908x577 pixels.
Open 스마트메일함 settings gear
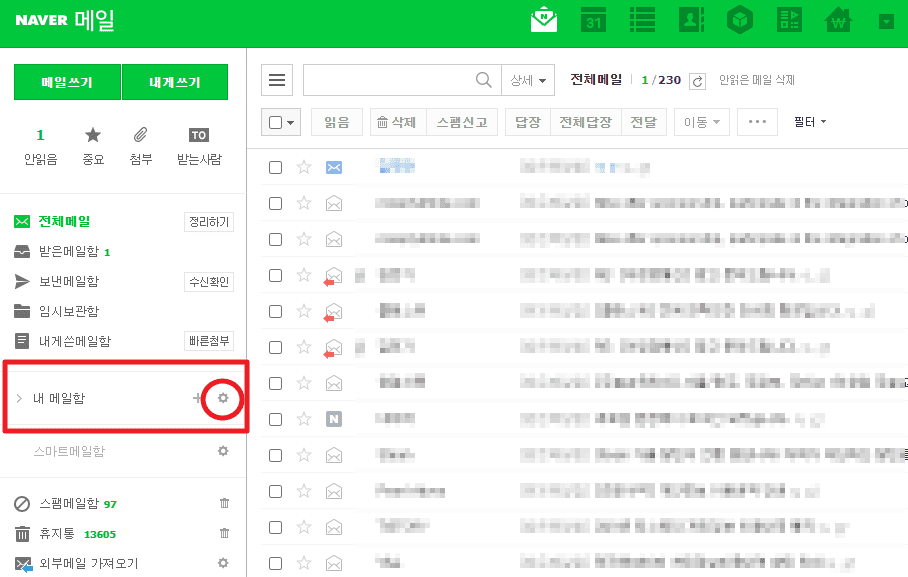[x=223, y=451]
